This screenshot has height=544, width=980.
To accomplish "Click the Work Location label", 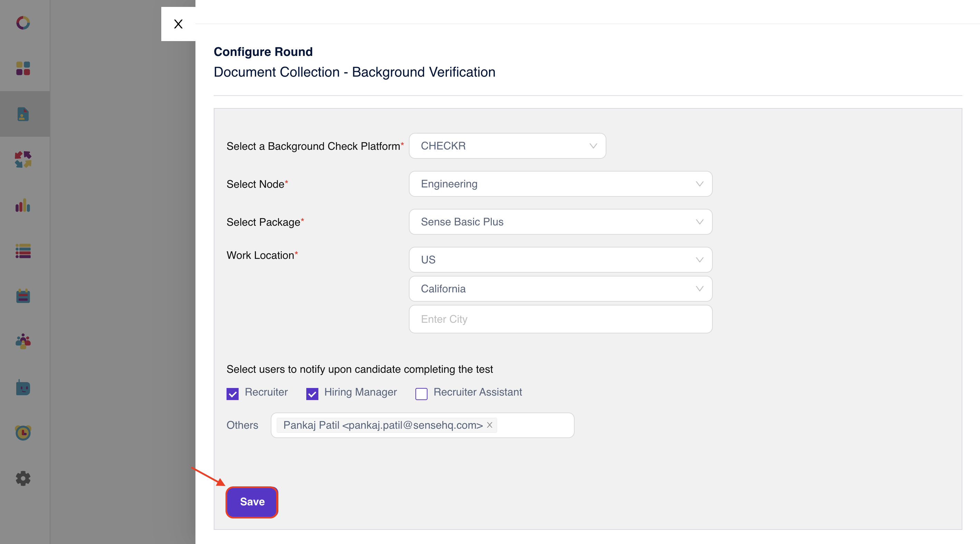I will 262,255.
